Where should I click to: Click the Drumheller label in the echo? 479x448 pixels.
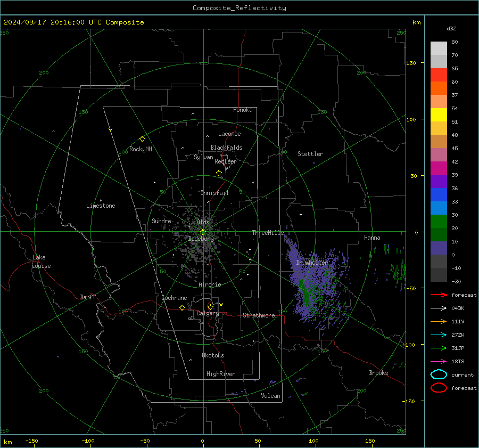(x=312, y=263)
